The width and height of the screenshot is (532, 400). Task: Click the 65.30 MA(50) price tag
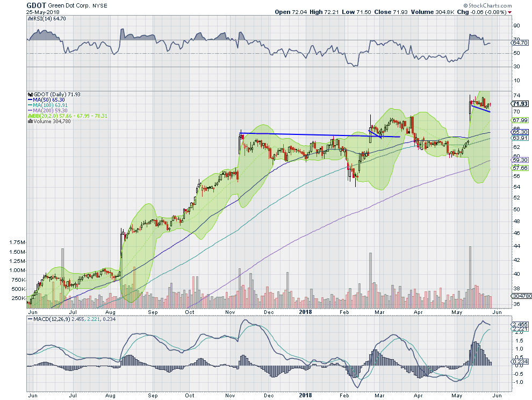[x=520, y=132]
